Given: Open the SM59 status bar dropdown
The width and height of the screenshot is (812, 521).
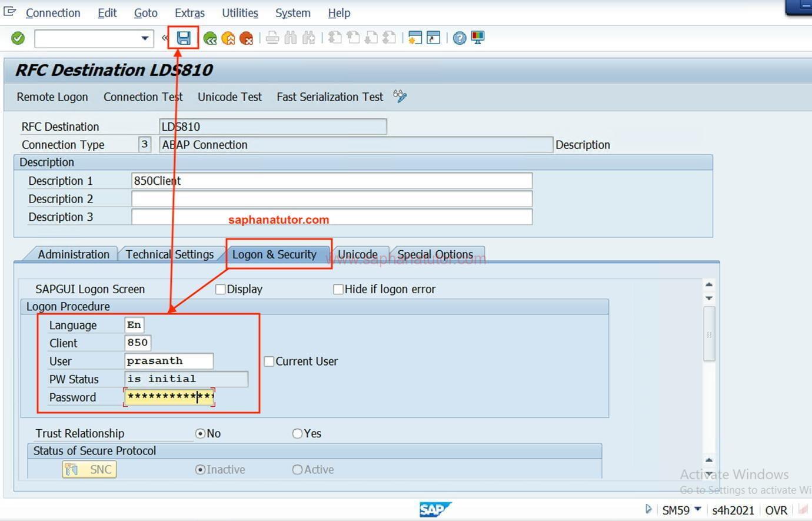Looking at the screenshot, I should click(x=698, y=509).
